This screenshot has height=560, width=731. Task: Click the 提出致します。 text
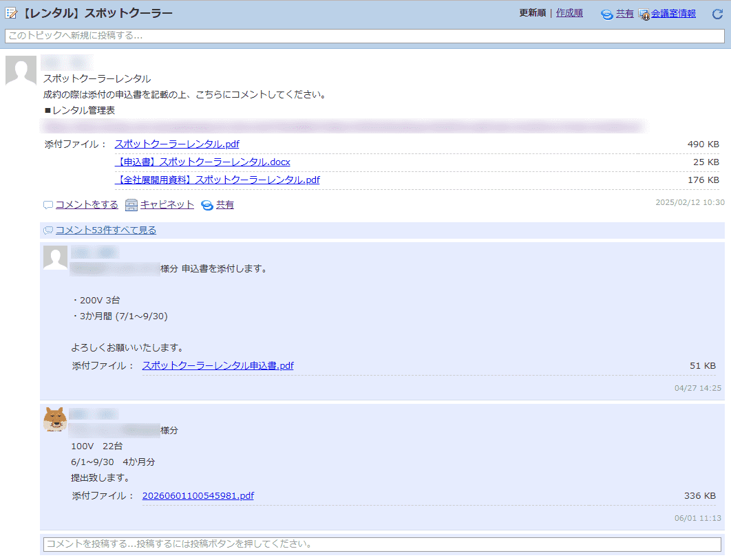(x=102, y=478)
